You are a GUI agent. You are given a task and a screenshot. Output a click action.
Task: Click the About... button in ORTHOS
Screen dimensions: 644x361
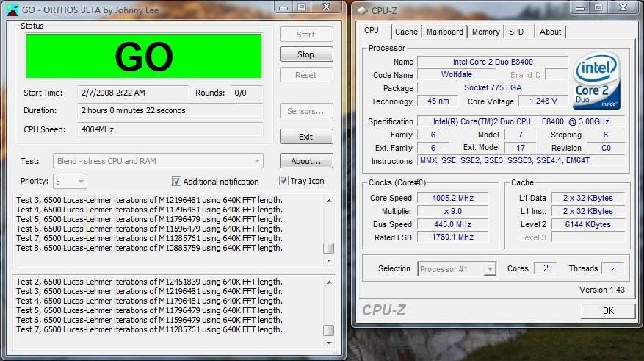pyautogui.click(x=305, y=161)
